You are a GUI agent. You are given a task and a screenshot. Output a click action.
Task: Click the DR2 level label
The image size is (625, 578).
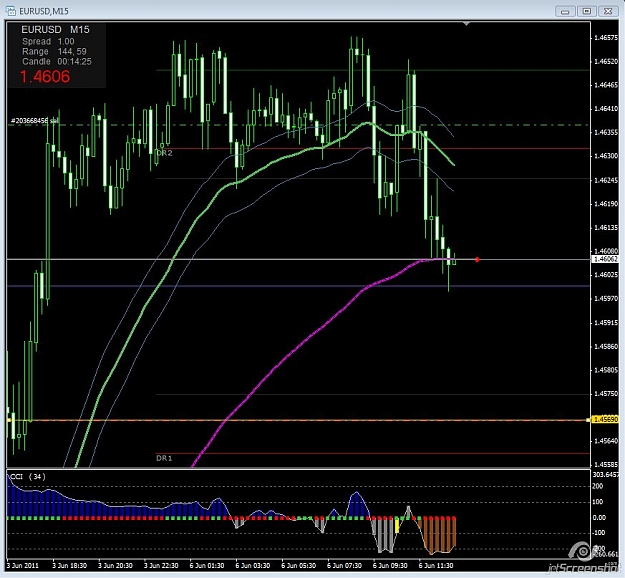[x=164, y=153]
